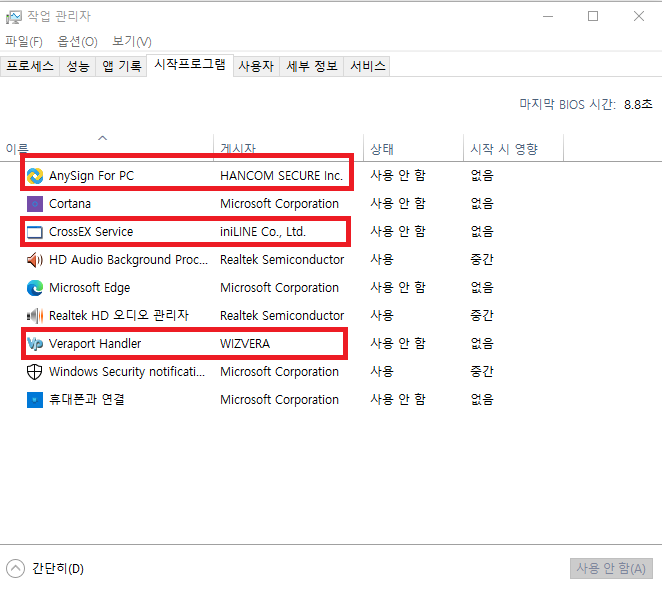Click the HANCOM SECURE Inc. publisher cell

tap(281, 176)
